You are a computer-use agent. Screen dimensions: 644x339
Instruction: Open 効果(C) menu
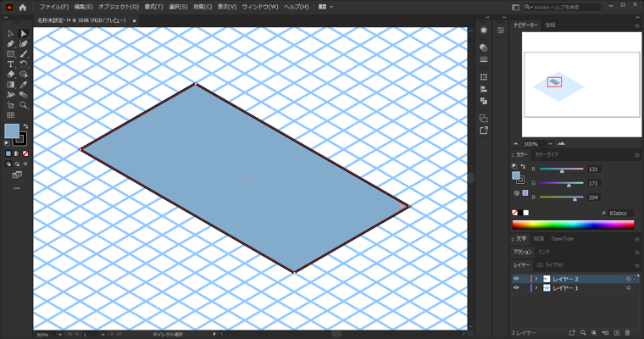click(x=203, y=7)
